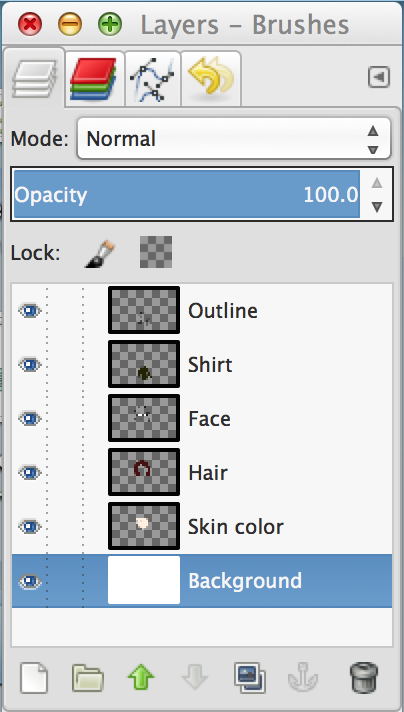Minimize the Layers - Brushes window
The height and width of the screenshot is (712, 404).
point(70,24)
